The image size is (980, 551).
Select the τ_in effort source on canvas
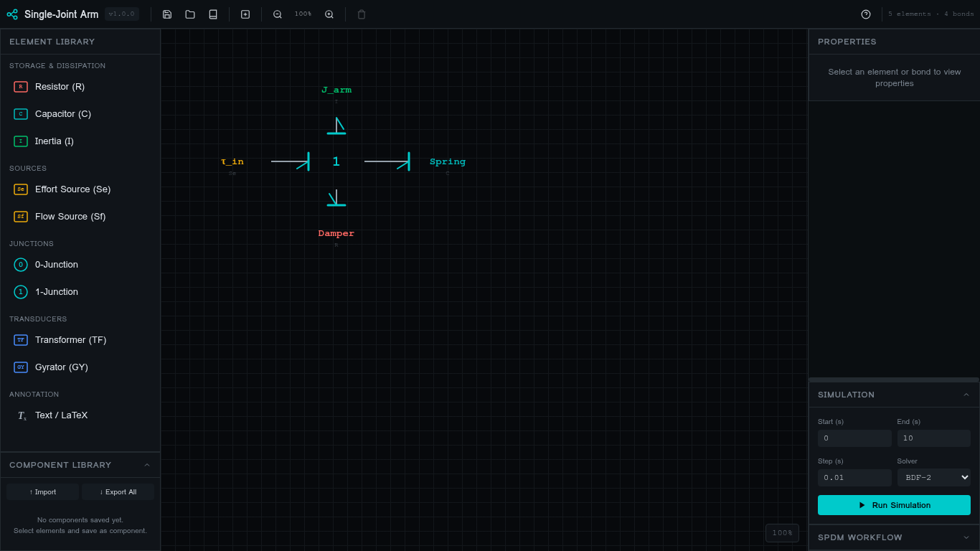point(232,162)
